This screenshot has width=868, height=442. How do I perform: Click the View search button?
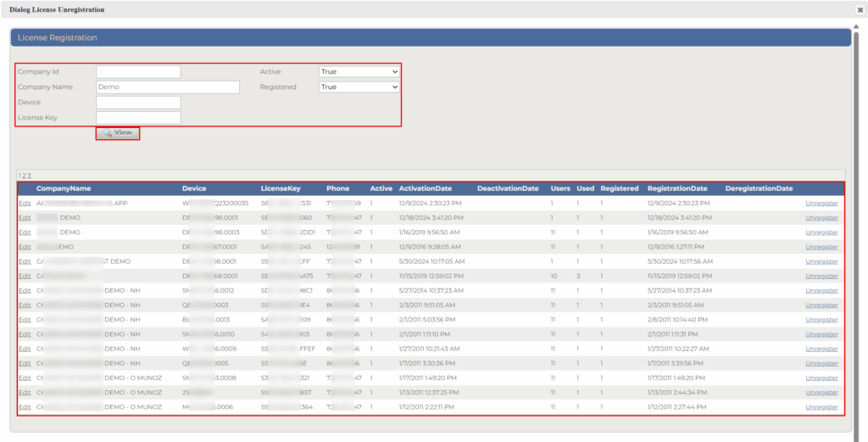118,133
